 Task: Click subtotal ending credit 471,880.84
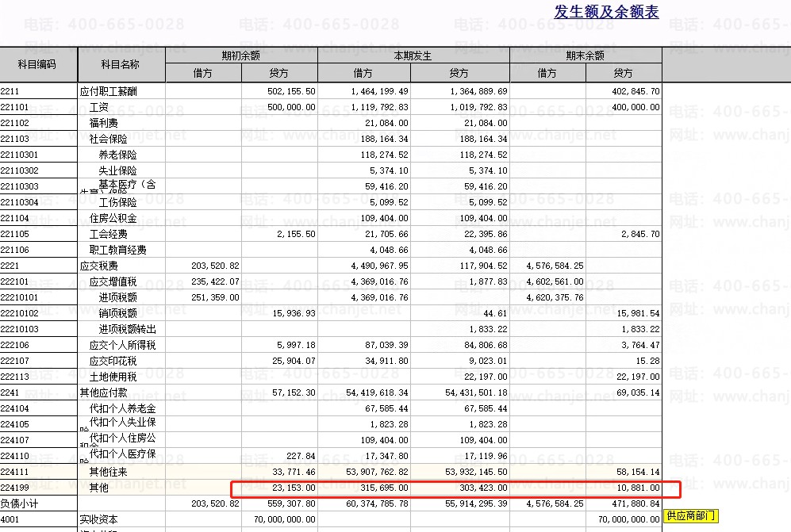point(635,503)
